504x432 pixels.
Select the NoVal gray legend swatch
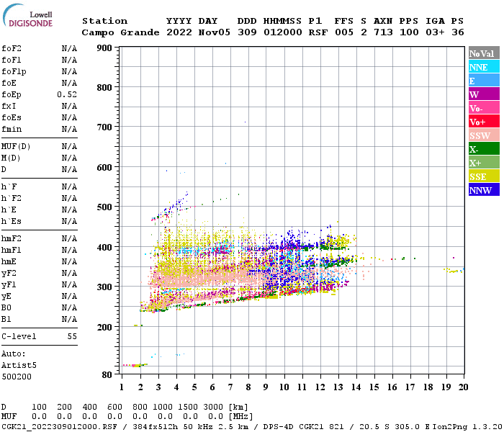click(484, 53)
